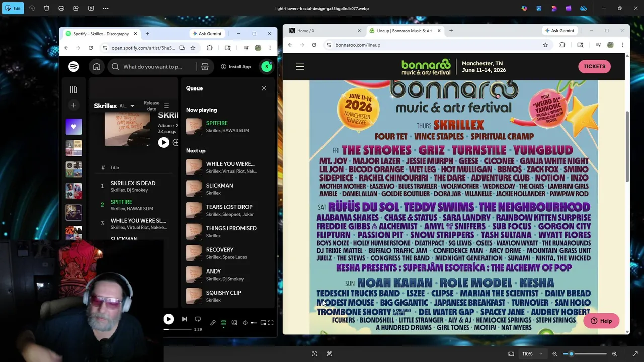Play the Skrillex album with round play button
The image size is (644, 362).
[x=164, y=143]
